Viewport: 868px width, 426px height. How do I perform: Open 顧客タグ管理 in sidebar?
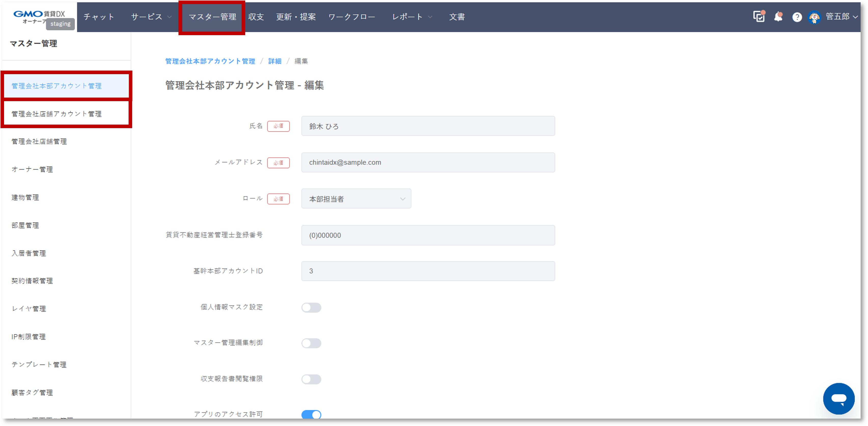32,393
